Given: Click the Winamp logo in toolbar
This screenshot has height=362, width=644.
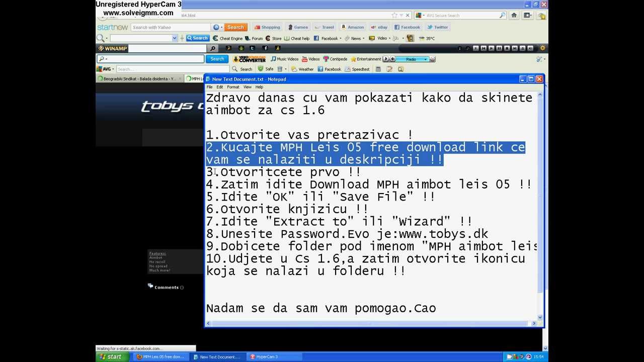Looking at the screenshot, I should (112, 48).
